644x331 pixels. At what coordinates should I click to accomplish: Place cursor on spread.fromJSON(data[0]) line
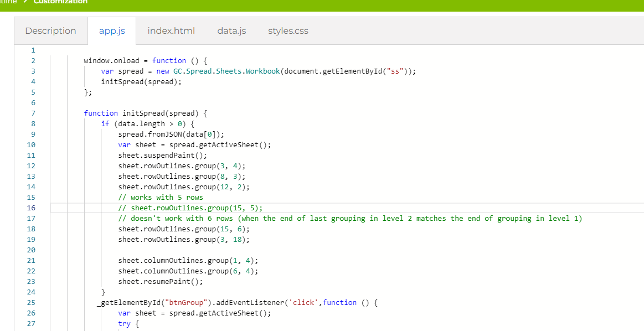(171, 135)
